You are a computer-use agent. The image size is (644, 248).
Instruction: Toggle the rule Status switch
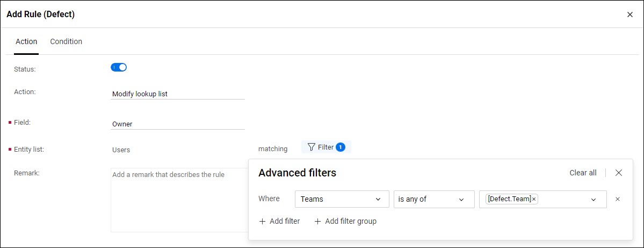[119, 67]
